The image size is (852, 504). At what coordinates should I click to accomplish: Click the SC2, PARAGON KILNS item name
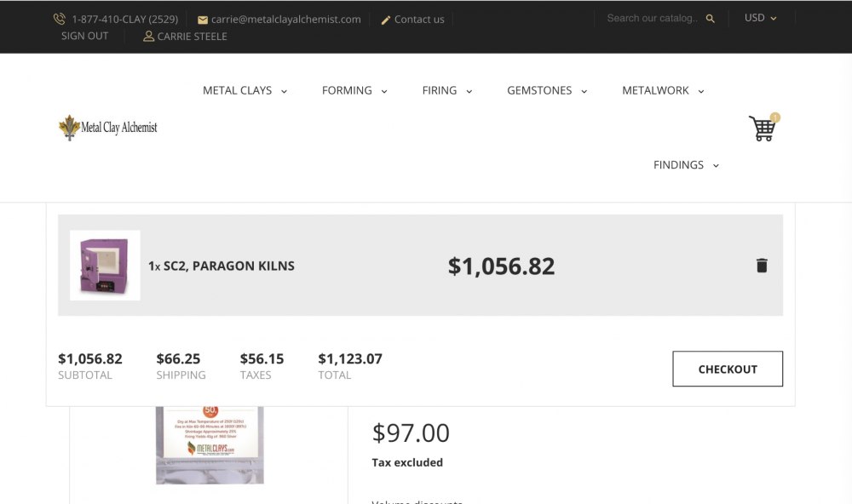point(229,266)
